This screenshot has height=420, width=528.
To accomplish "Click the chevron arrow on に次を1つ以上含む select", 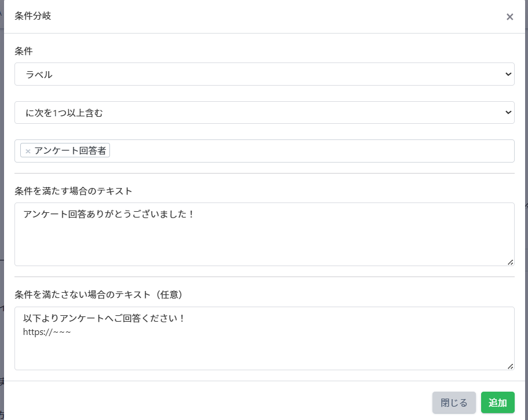I will click(508, 112).
